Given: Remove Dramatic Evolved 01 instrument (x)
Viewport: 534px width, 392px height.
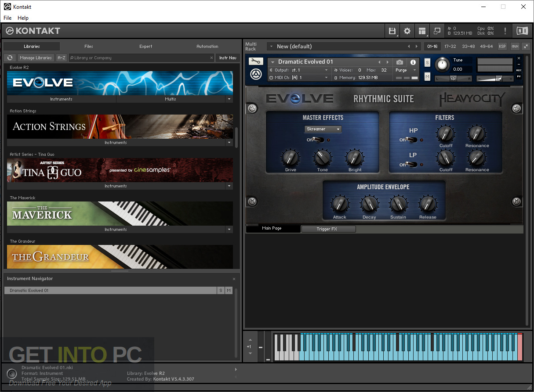Looking at the screenshot, I should click(519, 58).
